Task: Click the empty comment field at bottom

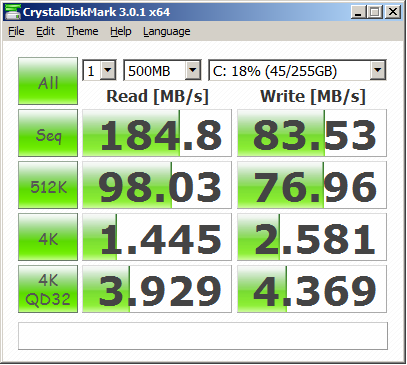Action: tap(203, 336)
